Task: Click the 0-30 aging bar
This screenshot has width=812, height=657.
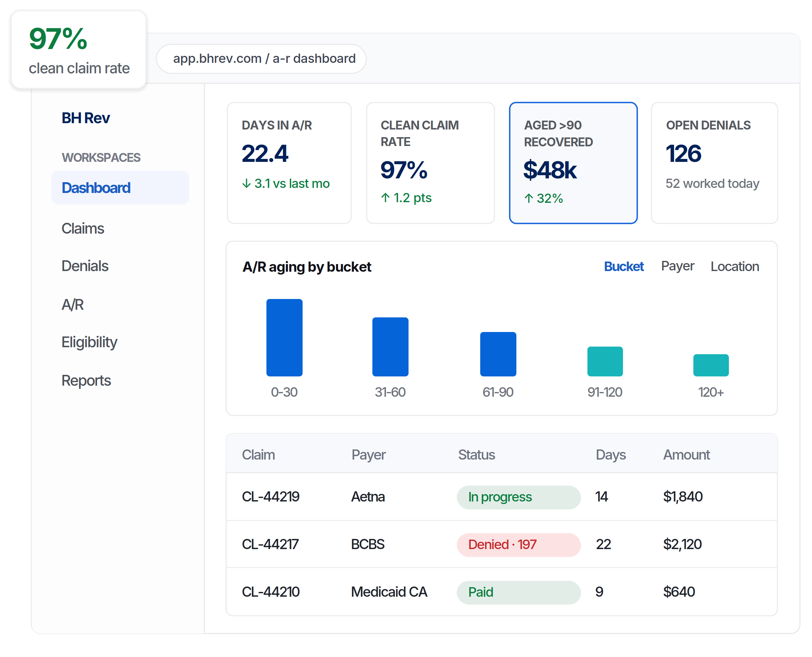Action: pos(285,338)
